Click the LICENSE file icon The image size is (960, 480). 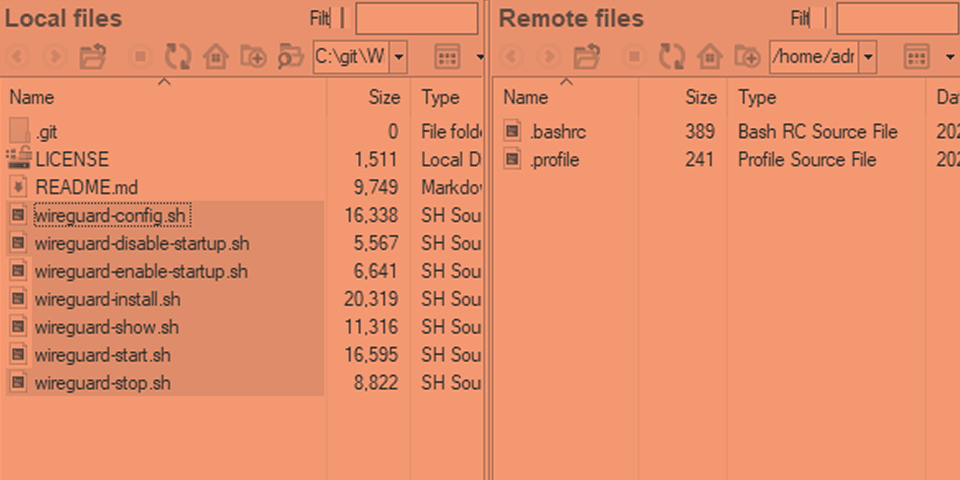pyautogui.click(x=19, y=159)
